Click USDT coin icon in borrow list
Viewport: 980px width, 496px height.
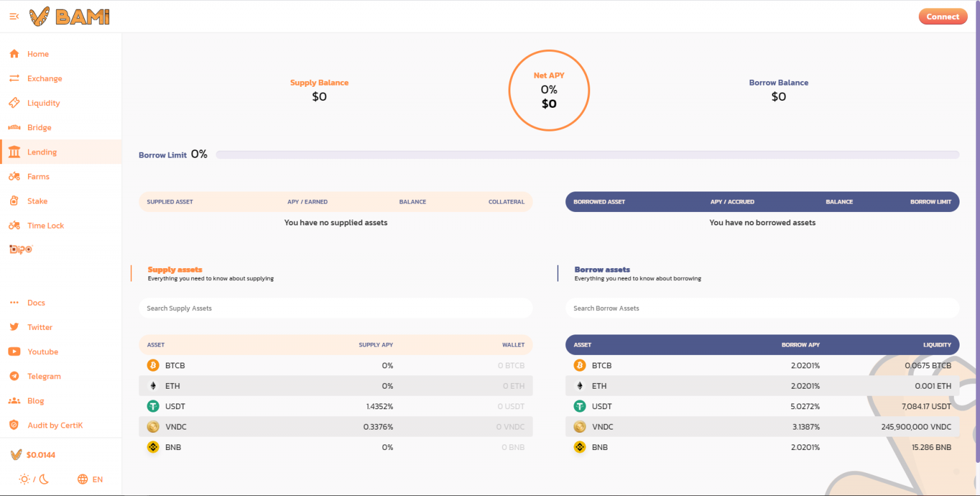click(x=579, y=406)
